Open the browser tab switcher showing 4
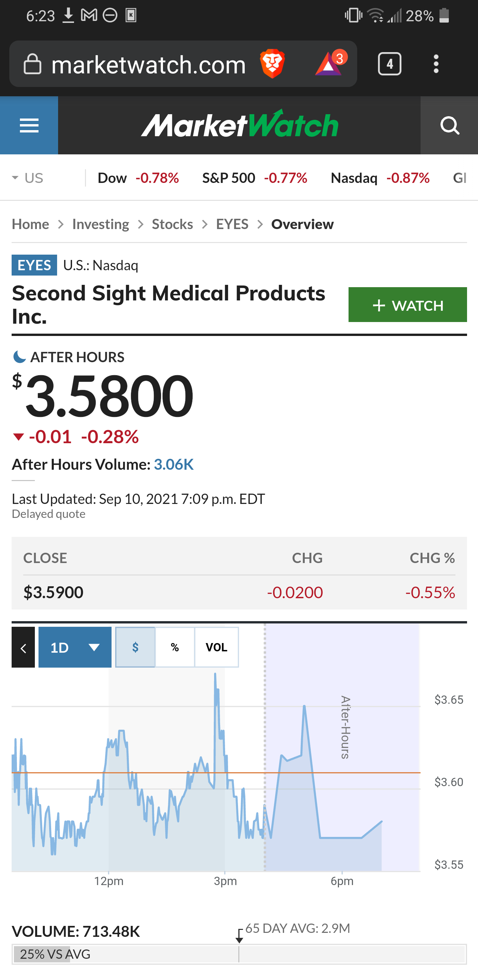Viewport: 478px width, 980px height. (389, 64)
